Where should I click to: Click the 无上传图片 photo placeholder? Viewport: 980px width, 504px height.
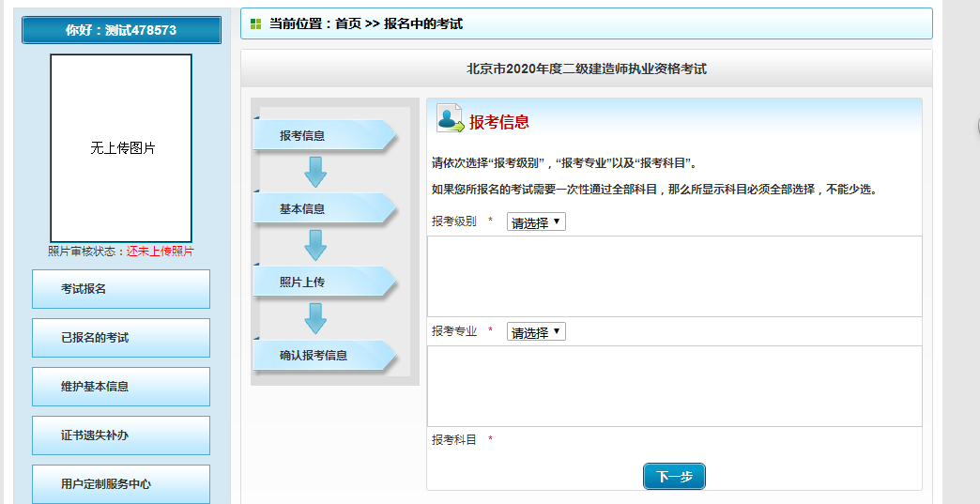click(121, 148)
